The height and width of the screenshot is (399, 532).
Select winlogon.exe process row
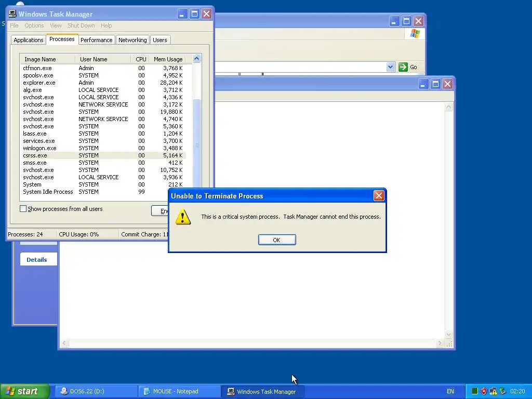point(103,148)
